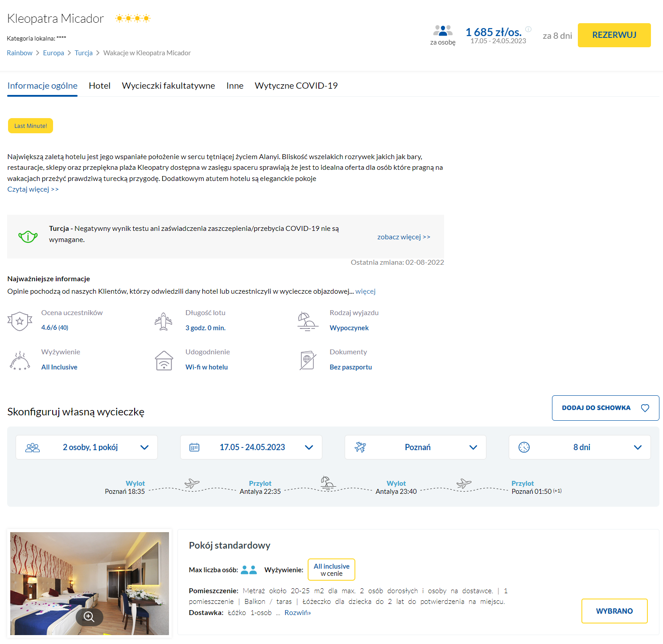Click the price info icon beside 1 685 zł/os.

[x=528, y=29]
